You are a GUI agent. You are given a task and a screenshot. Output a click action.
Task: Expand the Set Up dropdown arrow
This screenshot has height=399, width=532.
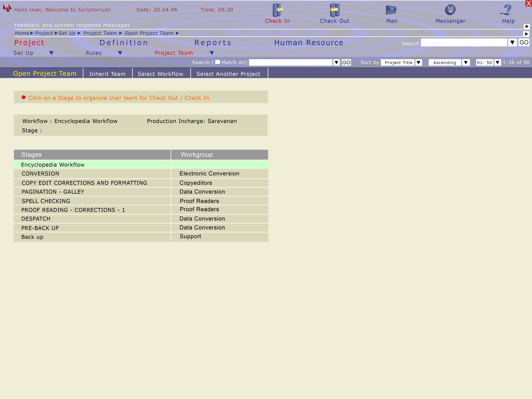coord(51,53)
